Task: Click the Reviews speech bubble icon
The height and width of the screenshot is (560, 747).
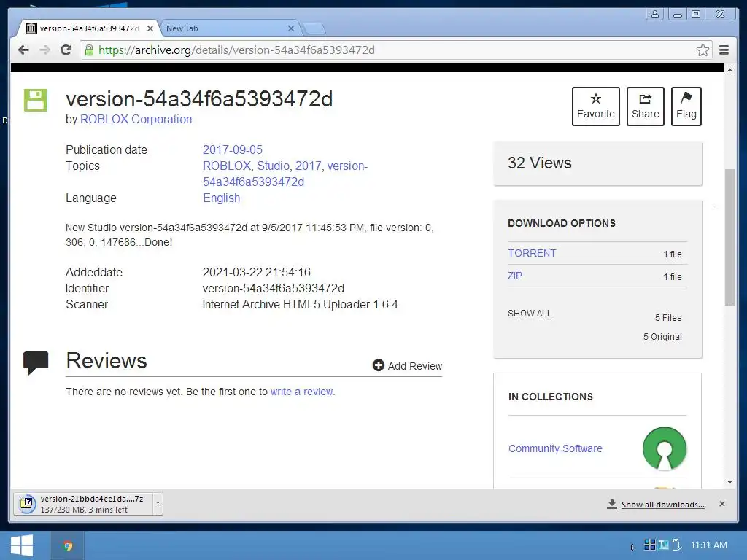Action: click(36, 363)
